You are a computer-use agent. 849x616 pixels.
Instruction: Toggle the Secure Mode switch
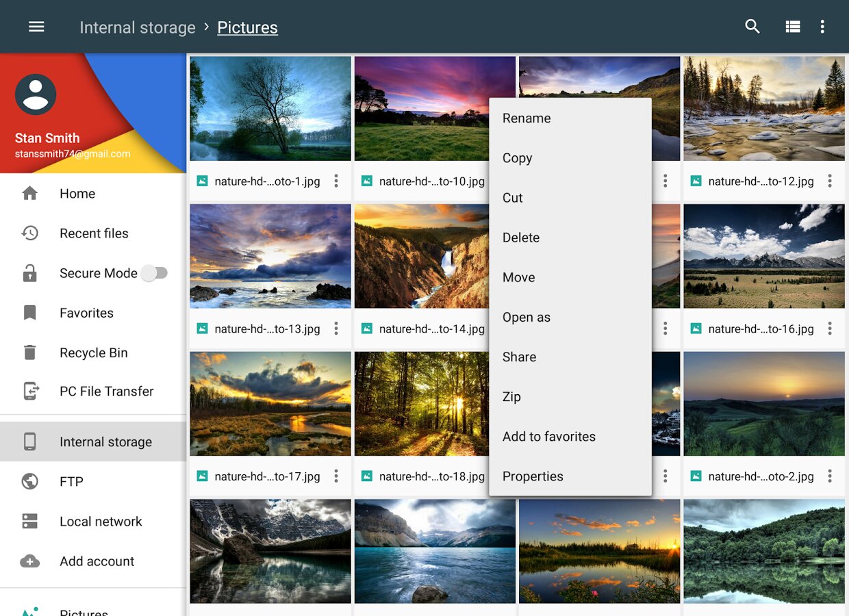click(x=155, y=273)
